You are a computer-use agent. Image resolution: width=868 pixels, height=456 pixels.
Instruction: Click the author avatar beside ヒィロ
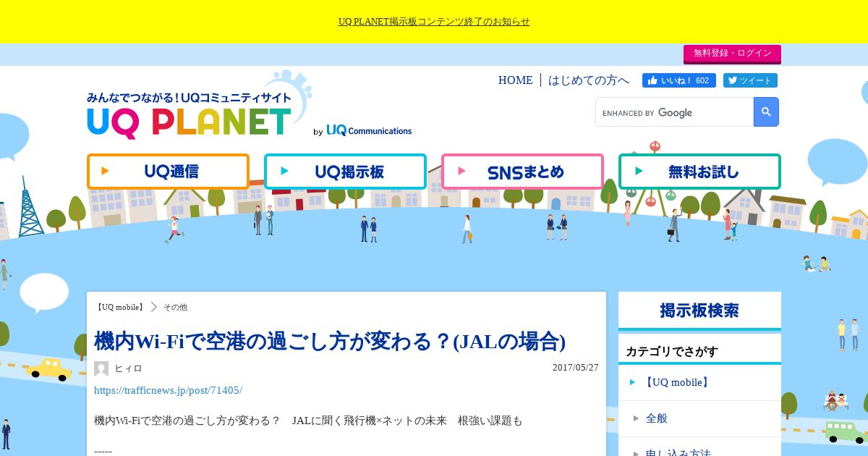pyautogui.click(x=101, y=368)
